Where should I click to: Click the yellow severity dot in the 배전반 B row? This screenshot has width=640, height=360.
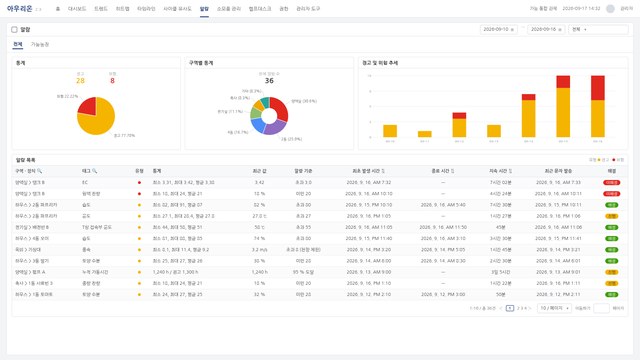pos(139,227)
